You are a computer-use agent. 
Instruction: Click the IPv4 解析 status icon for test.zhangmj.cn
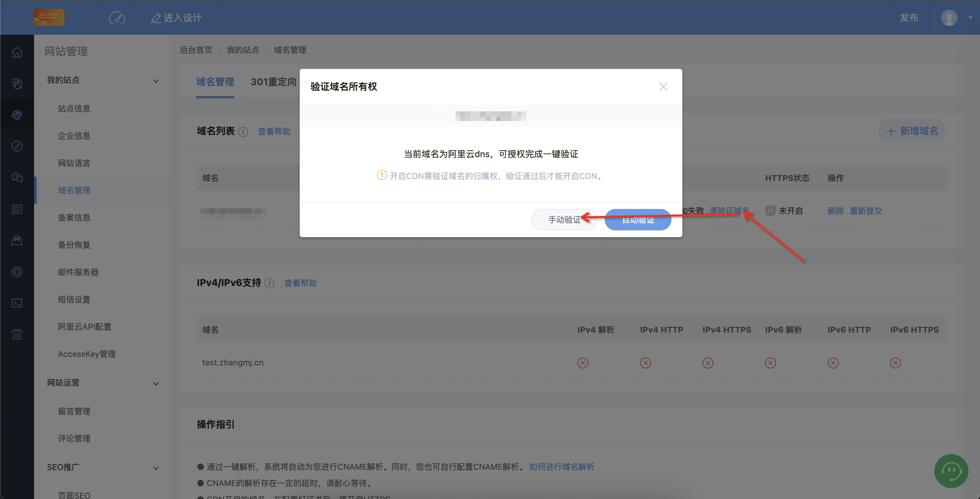click(583, 363)
